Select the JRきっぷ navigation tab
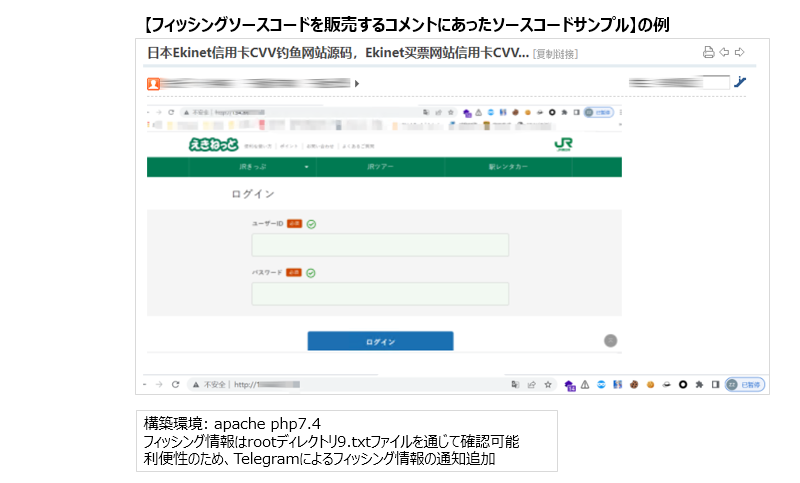Viewport: 800px width, 483px height. 253,167
